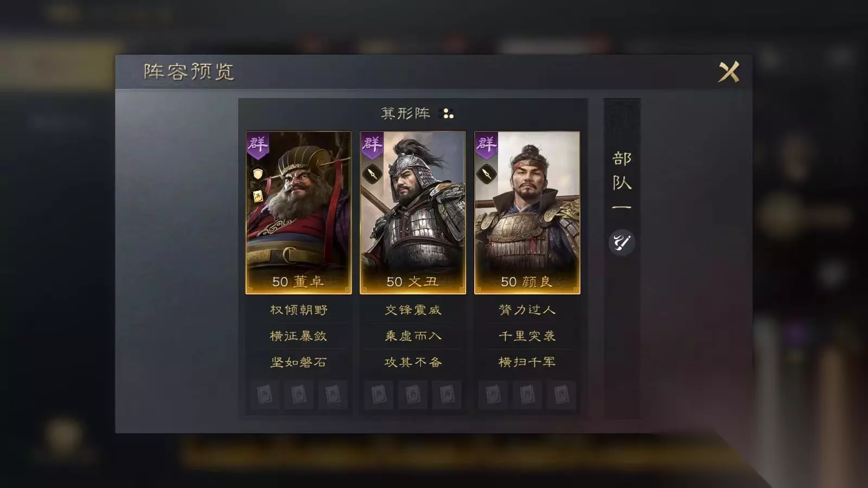Open the 坚如磐石 skill
Screen dimensions: 868x488
(299, 362)
